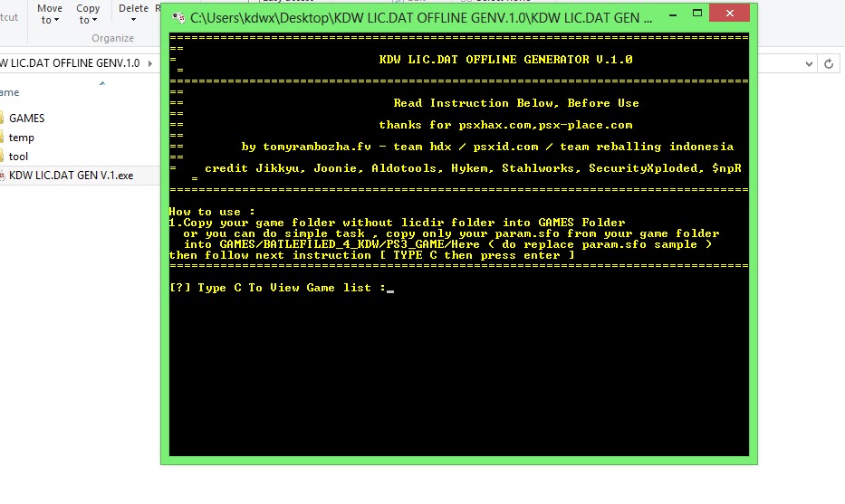Open the tool folder in Explorer
Viewport: 845px width, 504px height.
[x=18, y=157]
